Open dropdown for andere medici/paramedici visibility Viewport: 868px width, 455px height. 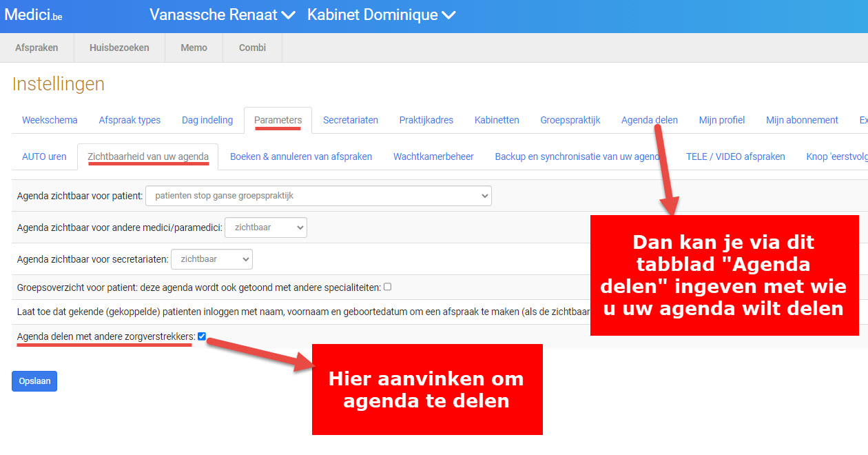pos(266,228)
